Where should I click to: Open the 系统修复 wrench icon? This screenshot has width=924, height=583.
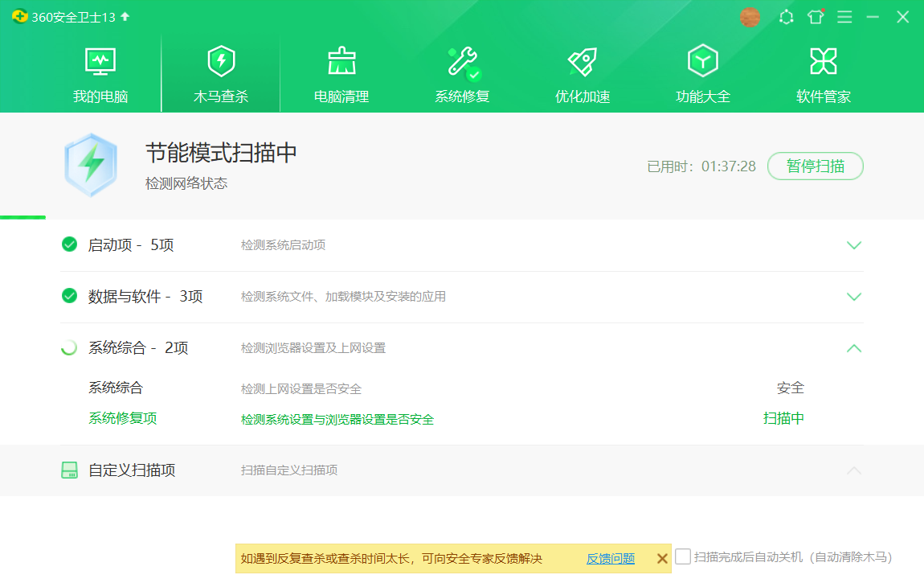pyautogui.click(x=463, y=63)
